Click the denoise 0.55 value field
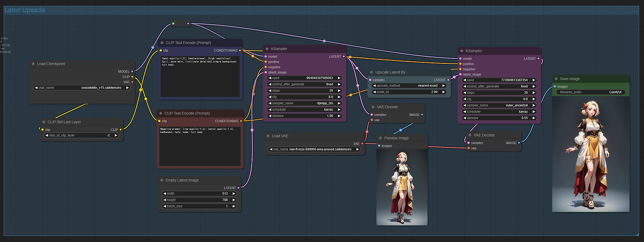The image size is (644, 242). pos(499,118)
